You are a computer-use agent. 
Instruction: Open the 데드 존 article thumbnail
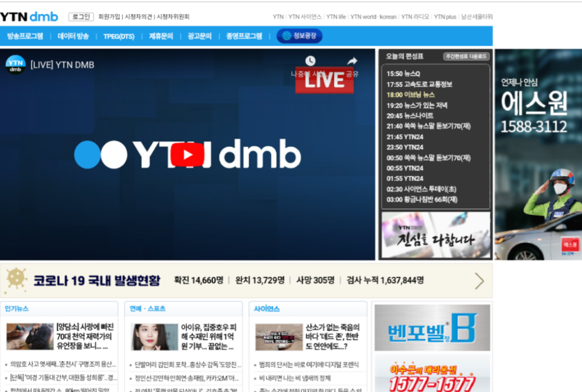tap(279, 337)
